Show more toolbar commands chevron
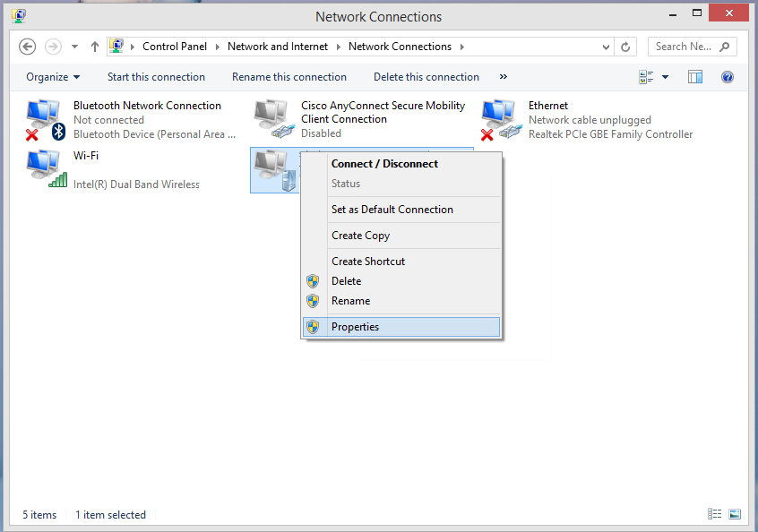Viewport: 758px width, 532px height. point(503,77)
